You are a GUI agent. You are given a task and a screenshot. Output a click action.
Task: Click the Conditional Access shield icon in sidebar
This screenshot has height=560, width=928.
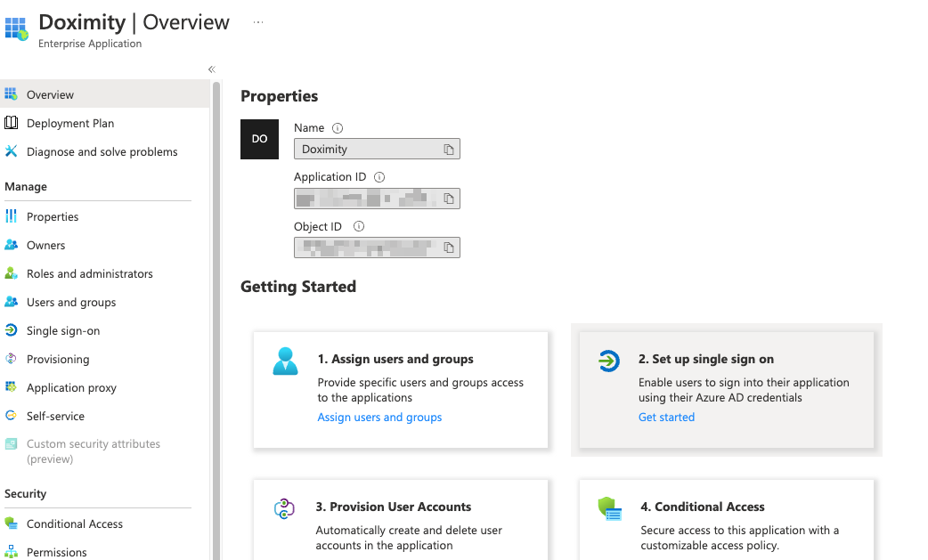(11, 523)
